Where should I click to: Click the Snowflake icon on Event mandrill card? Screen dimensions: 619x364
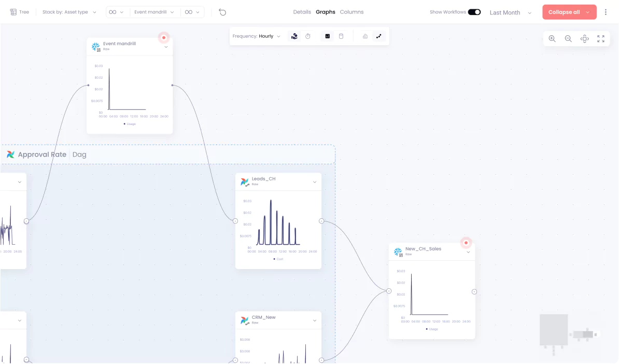point(96,47)
